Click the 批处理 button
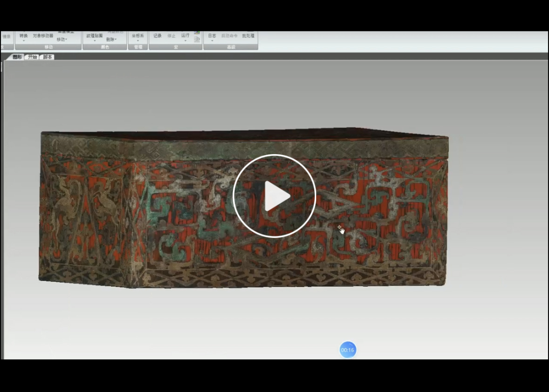Viewport: 549px width, 392px height. click(x=248, y=36)
